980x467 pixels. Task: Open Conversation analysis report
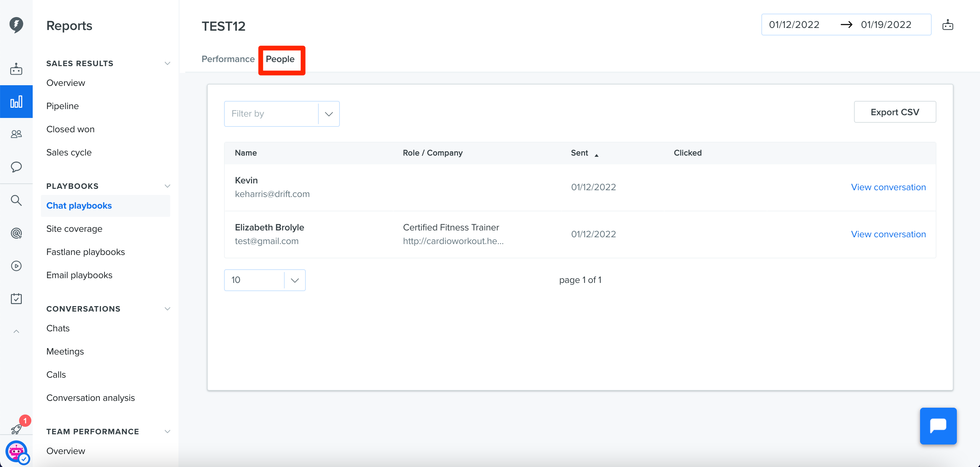tap(91, 398)
